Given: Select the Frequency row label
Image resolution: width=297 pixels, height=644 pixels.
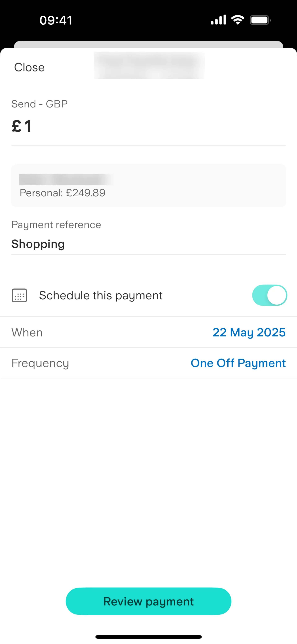Looking at the screenshot, I should click(40, 363).
